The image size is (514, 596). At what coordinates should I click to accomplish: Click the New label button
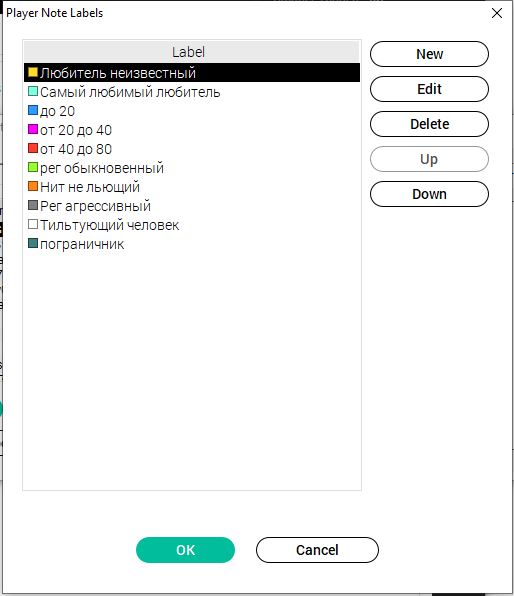pos(429,54)
